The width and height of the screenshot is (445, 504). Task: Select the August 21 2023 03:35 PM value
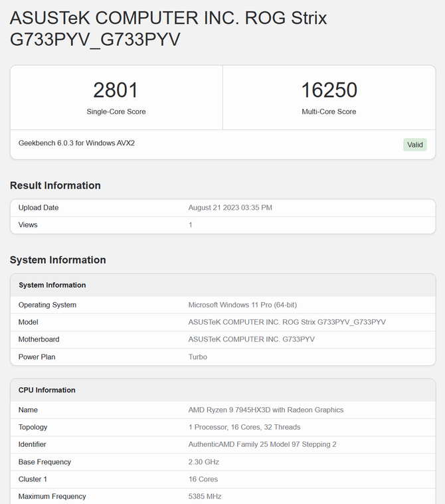(230, 208)
